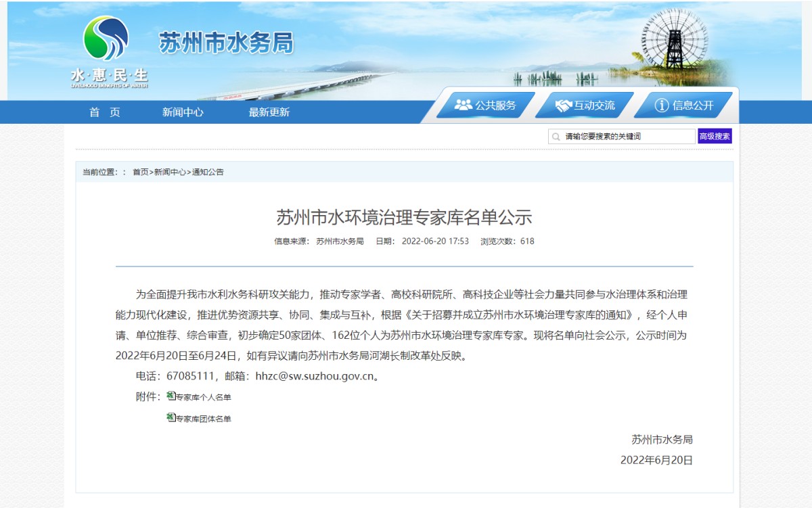Viewport: 812px width, 508px height.
Task: Click the people icon beside 公共服务
Action: pos(463,104)
